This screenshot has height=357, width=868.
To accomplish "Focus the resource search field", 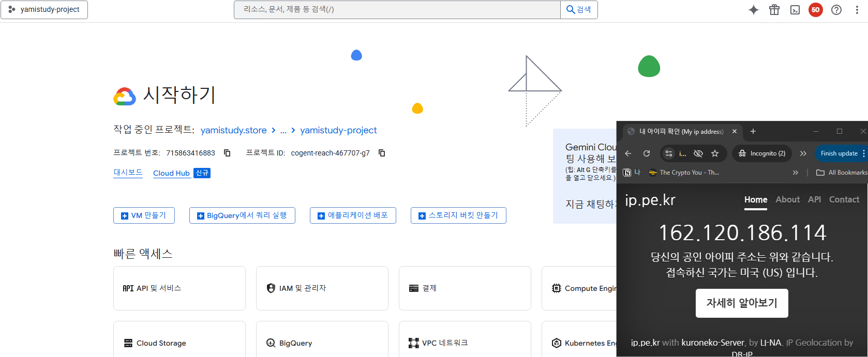I will (x=397, y=10).
